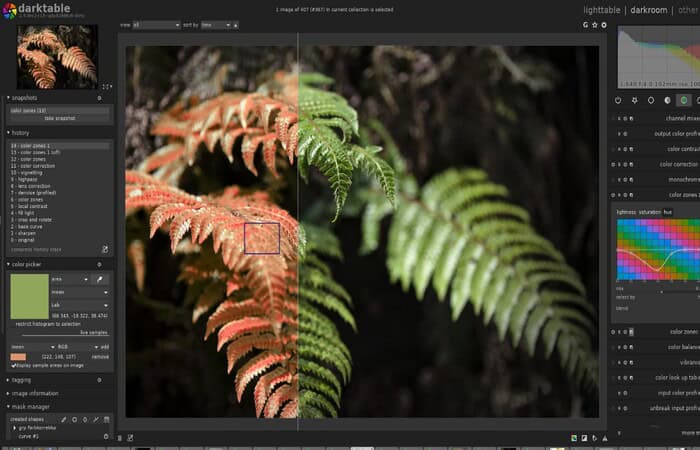Collapse the snapshots panel
Image resolution: width=700 pixels, height=450 pixels.
tap(8, 98)
